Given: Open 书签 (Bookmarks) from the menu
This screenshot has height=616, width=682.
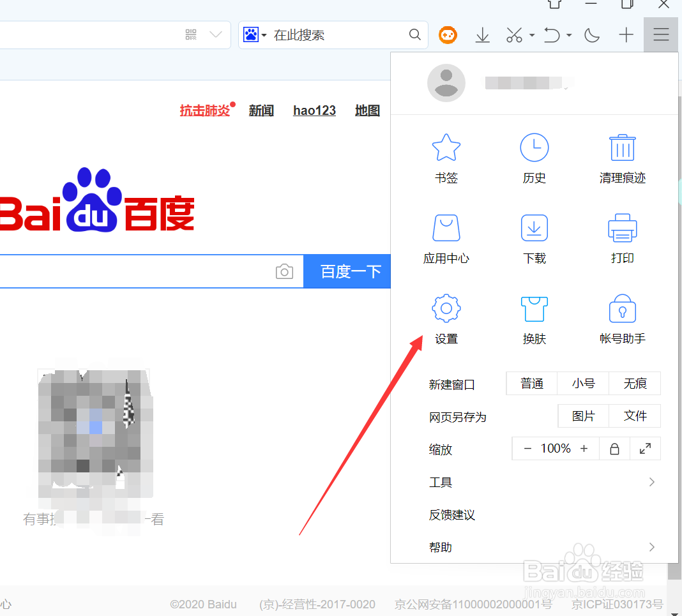Looking at the screenshot, I should tap(446, 158).
